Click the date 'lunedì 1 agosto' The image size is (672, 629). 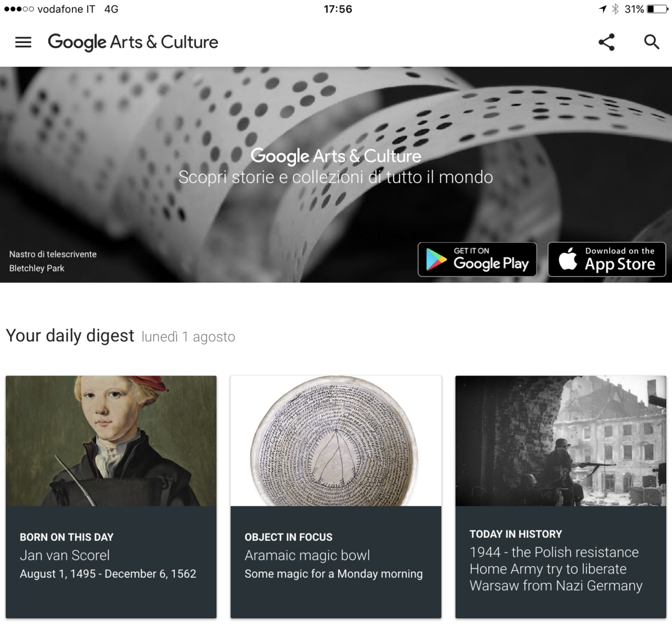coord(188,337)
